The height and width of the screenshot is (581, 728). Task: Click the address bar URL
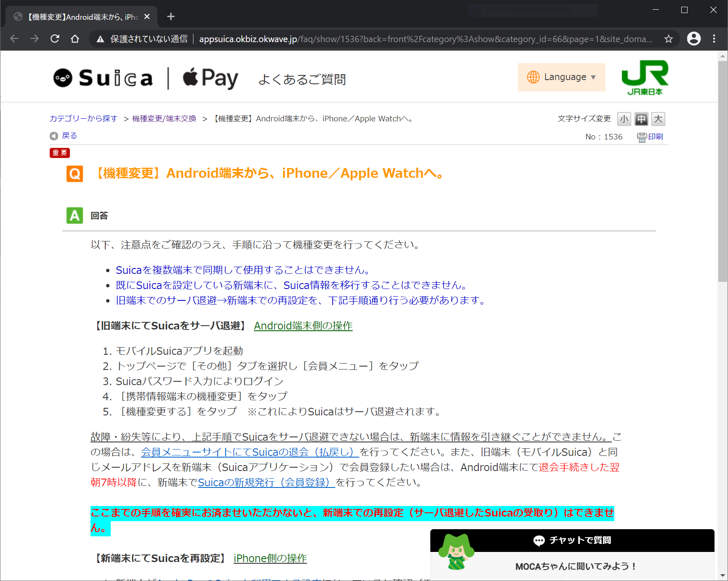tap(426, 39)
